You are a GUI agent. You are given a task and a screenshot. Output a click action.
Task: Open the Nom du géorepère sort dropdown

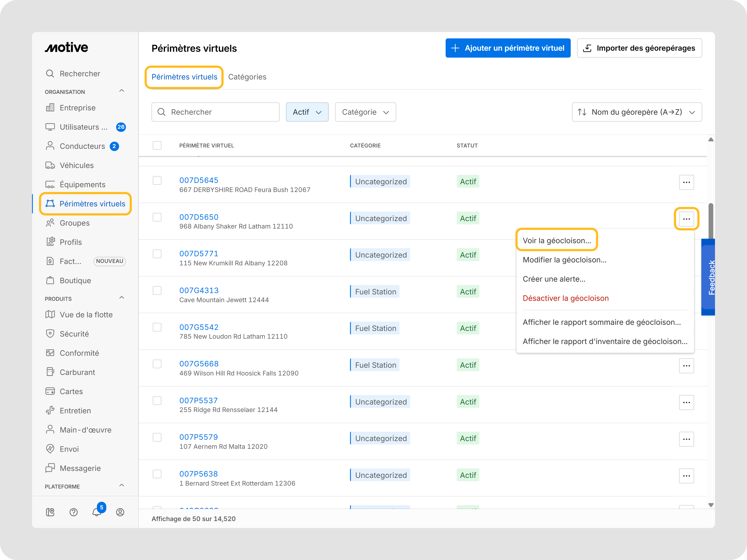point(636,112)
